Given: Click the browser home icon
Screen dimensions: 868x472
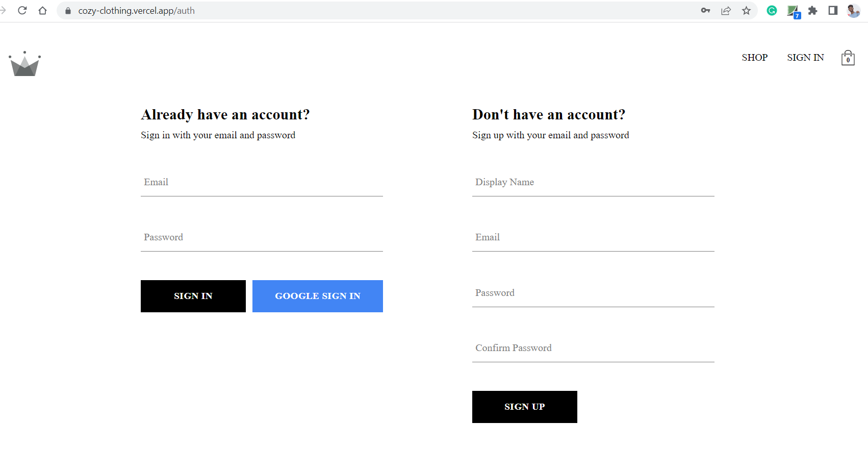Looking at the screenshot, I should tap(42, 11).
